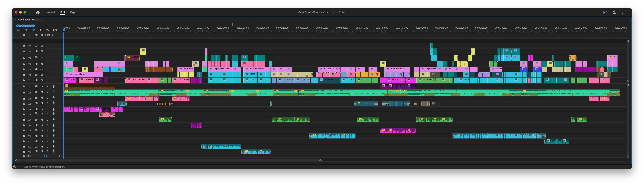Viewport: 644px width, 185px height.
Task: Enable voice-over record on A3
Action: pyautogui.click(x=54, y=98)
